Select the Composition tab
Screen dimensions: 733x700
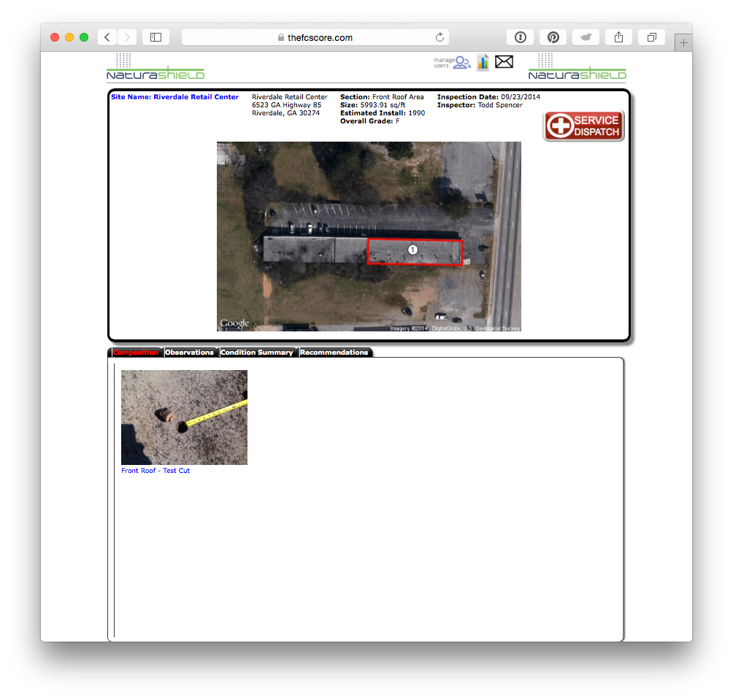click(x=136, y=353)
